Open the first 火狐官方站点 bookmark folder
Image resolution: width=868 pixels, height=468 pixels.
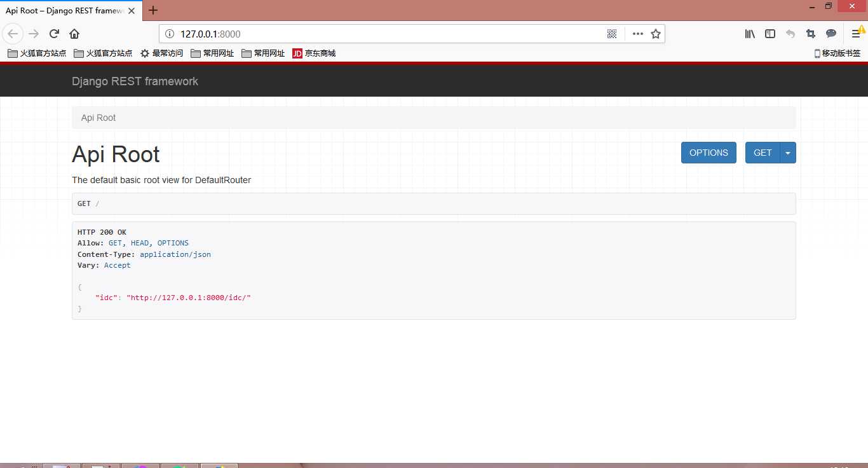(37, 53)
